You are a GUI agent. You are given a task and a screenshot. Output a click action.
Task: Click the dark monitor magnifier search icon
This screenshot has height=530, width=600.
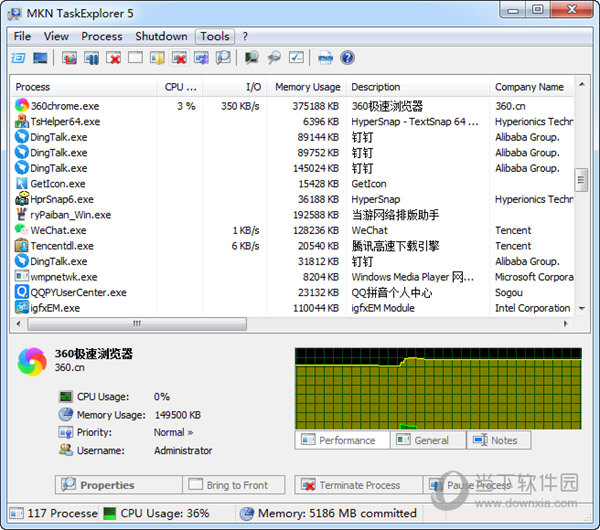point(252,58)
